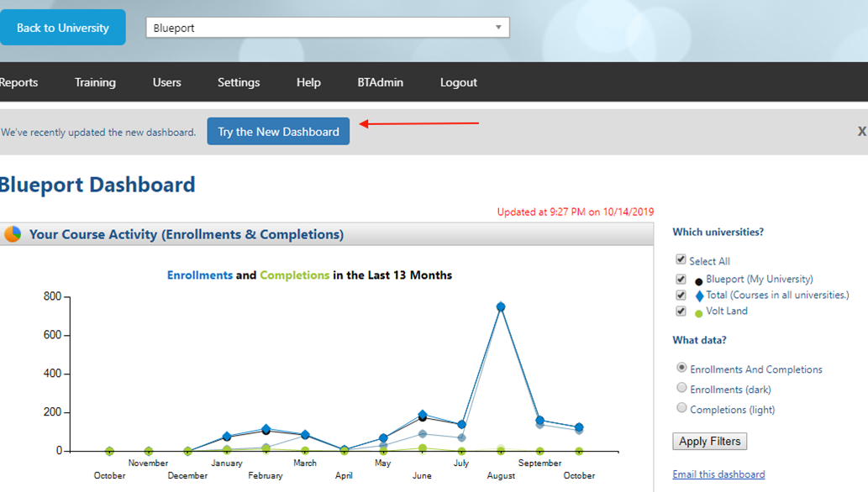Click the August peak data point

tap(501, 306)
